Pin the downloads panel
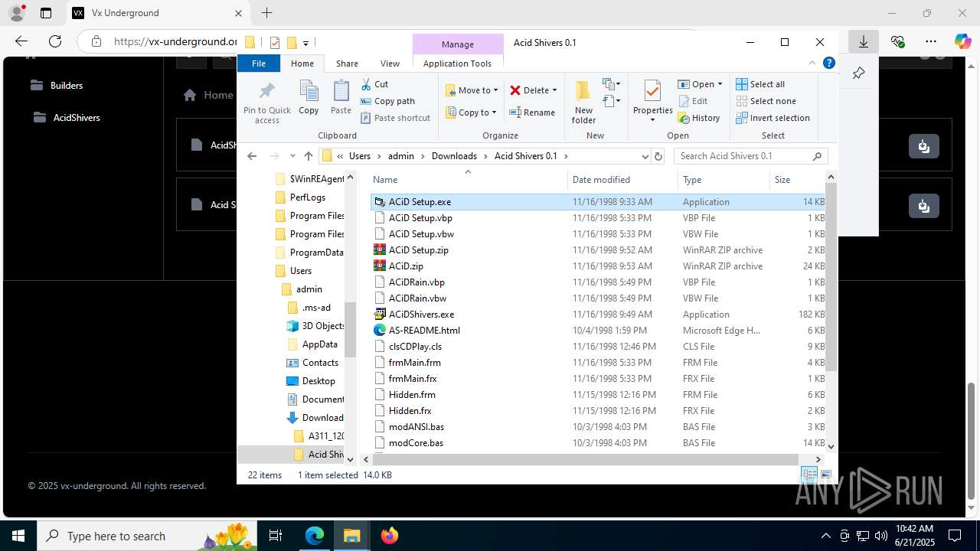Viewport: 980px width, 551px height. (x=858, y=73)
